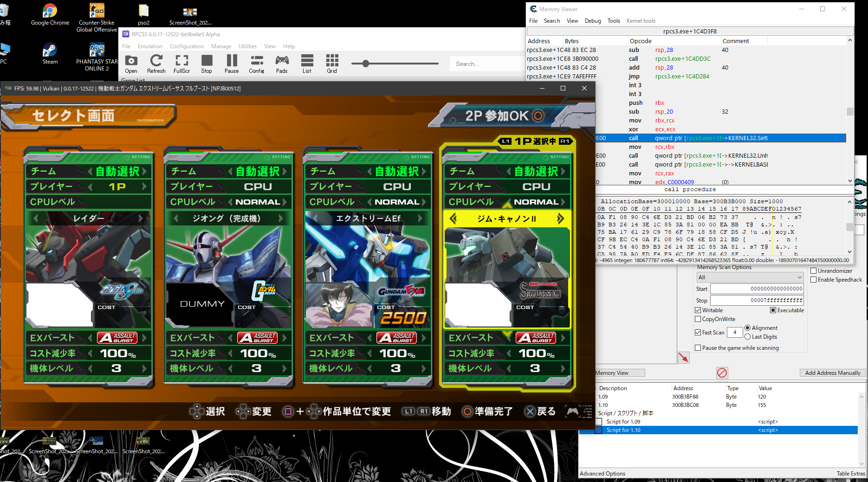Screen dimensions: 868x482
Task: Open Advanced Options panel
Action: [x=602, y=474]
